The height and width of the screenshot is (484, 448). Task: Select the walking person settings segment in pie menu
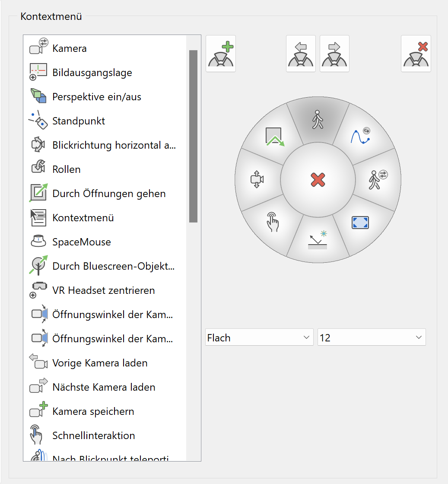(378, 180)
